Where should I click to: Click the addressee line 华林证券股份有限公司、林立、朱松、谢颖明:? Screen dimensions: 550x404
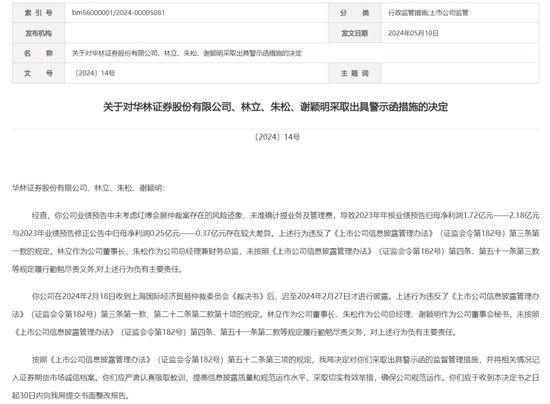88,188
